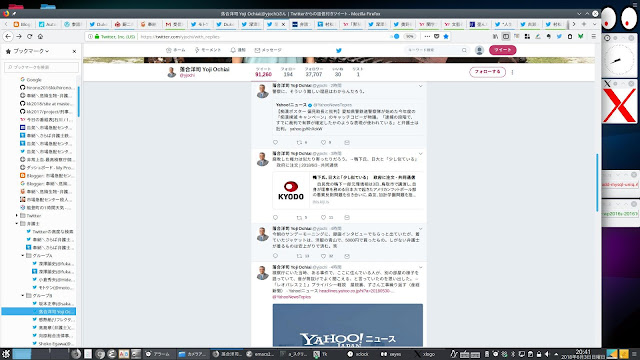Screen dimensions: 640x360
Task: Open the Firefox home page icon
Action: (40, 36)
